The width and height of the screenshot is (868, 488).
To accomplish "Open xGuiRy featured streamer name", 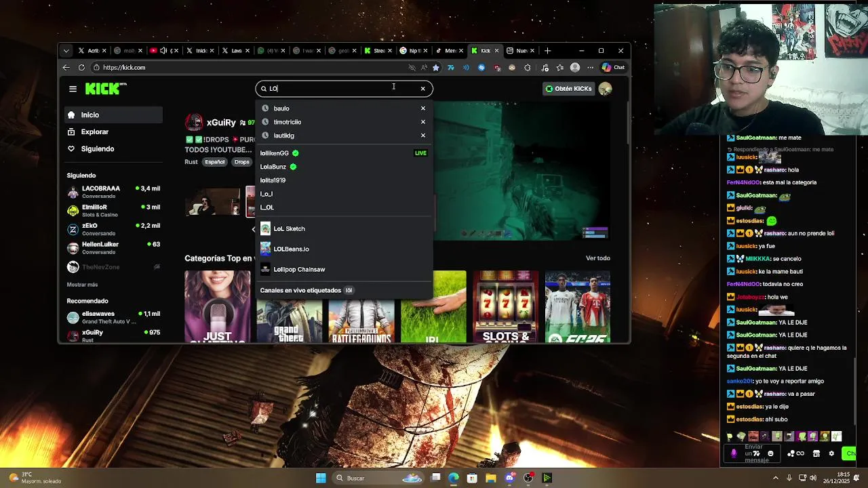I will point(221,123).
